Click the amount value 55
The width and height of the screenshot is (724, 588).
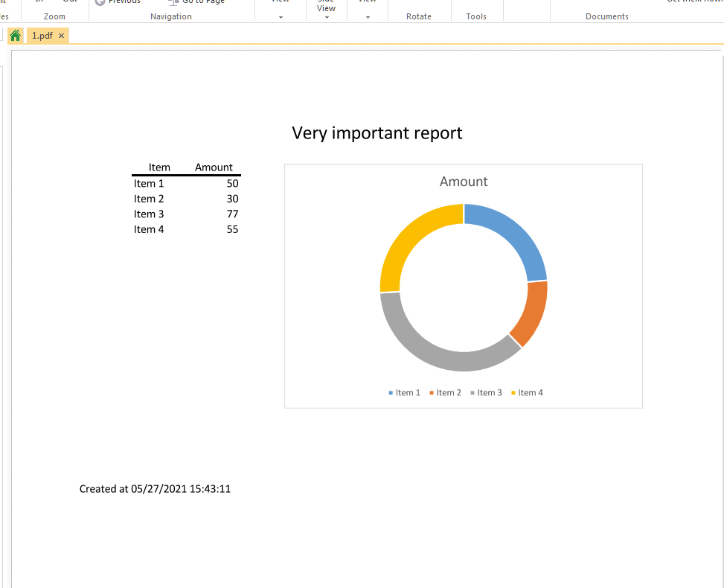[x=232, y=229]
